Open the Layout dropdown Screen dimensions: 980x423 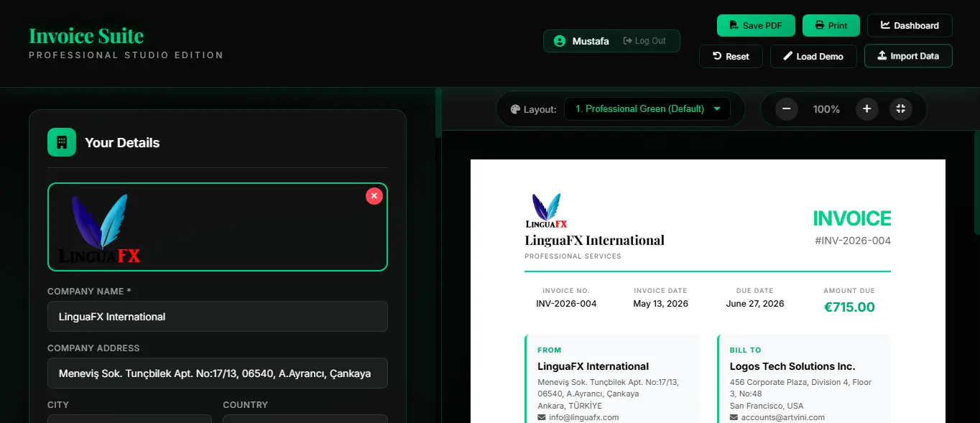647,109
